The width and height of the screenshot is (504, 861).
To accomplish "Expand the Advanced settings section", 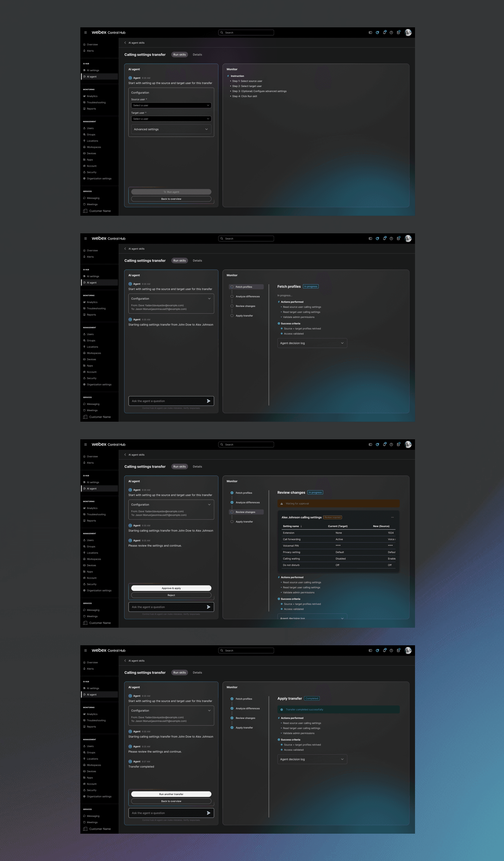I will click(x=171, y=129).
